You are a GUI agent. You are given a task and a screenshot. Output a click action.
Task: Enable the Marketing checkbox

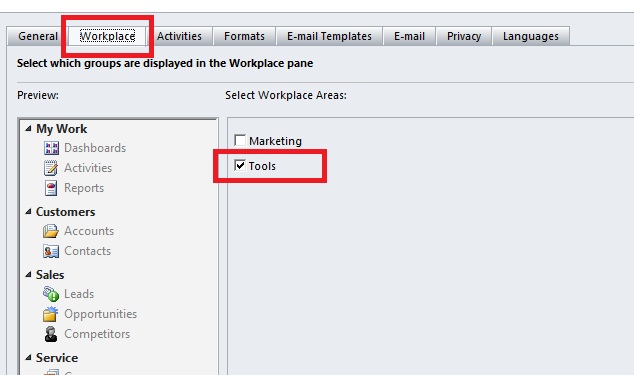240,140
